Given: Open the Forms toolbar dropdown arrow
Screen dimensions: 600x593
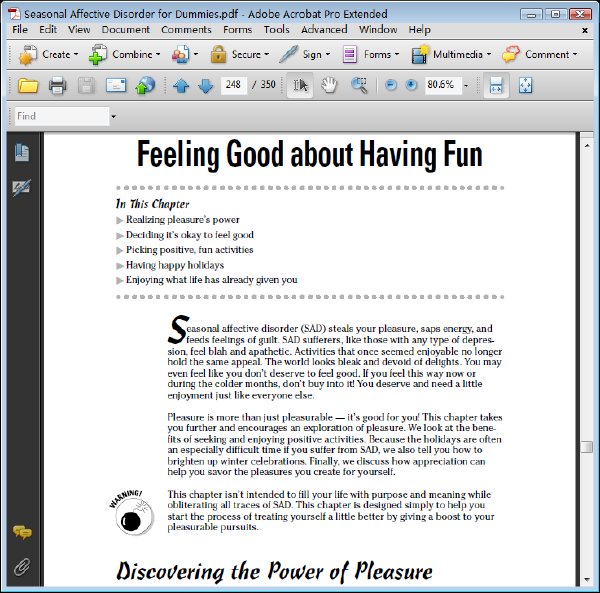Looking at the screenshot, I should tap(396, 54).
